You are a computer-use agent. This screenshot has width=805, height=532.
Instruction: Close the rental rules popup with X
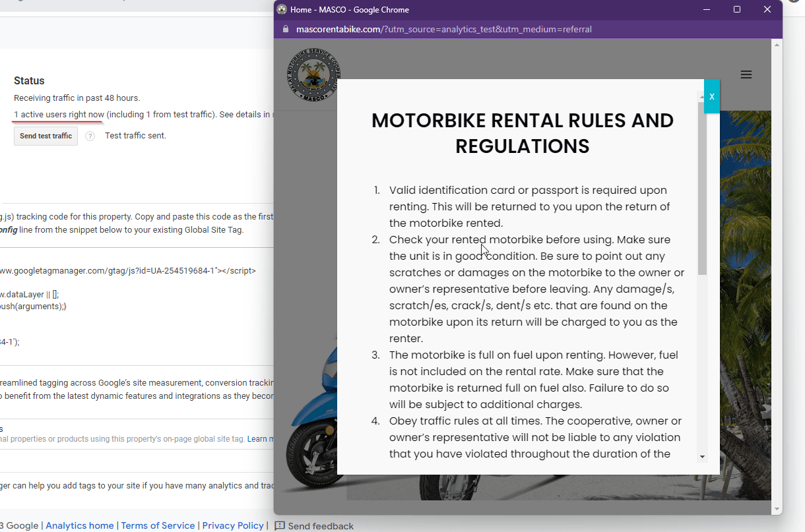[711, 96]
